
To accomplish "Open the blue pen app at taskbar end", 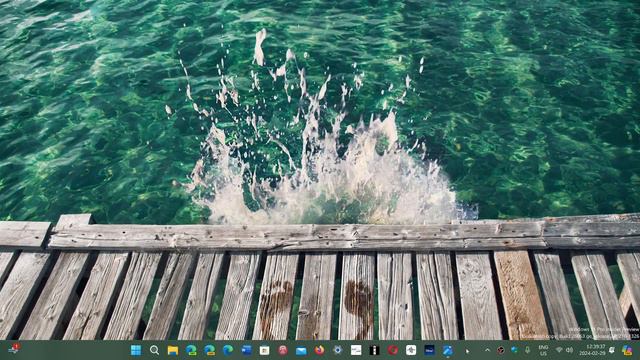I will pyautogui.click(x=448, y=350).
